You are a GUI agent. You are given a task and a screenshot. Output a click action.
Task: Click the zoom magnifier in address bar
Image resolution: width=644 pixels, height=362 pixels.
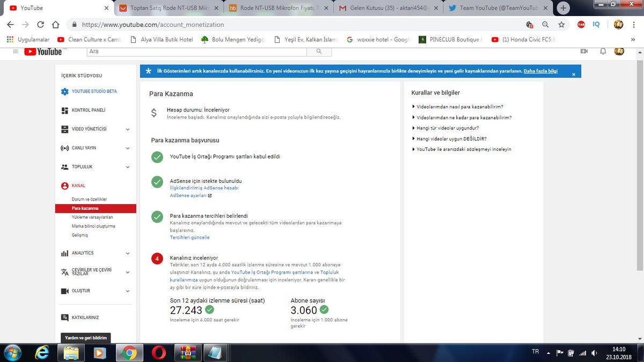click(x=545, y=25)
